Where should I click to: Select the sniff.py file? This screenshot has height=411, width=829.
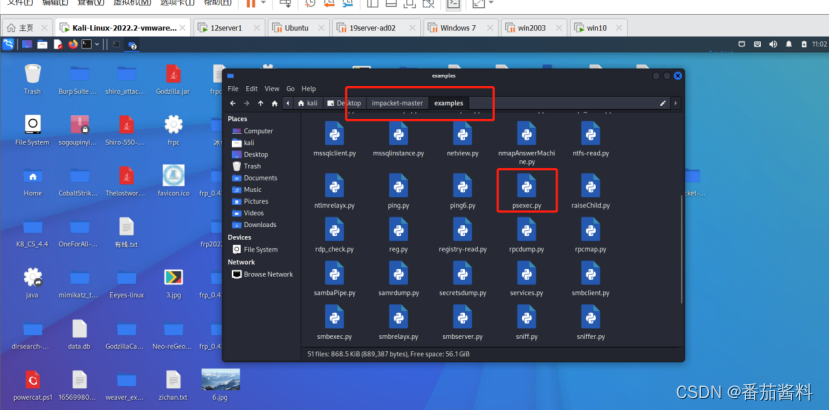[x=526, y=323]
